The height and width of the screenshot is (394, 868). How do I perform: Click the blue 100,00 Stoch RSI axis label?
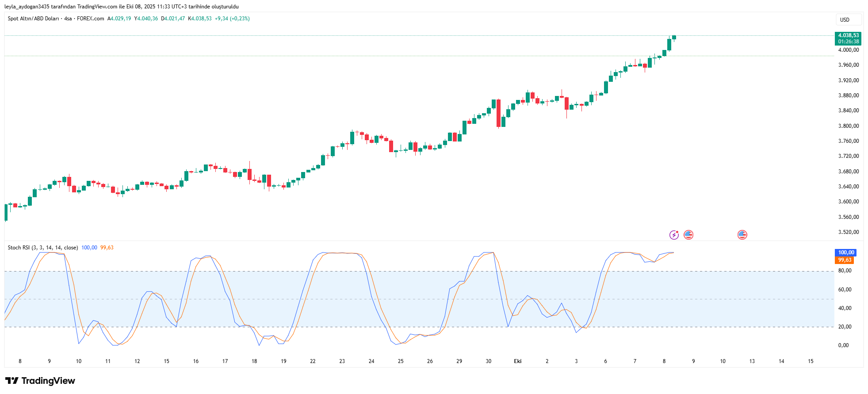click(x=846, y=252)
